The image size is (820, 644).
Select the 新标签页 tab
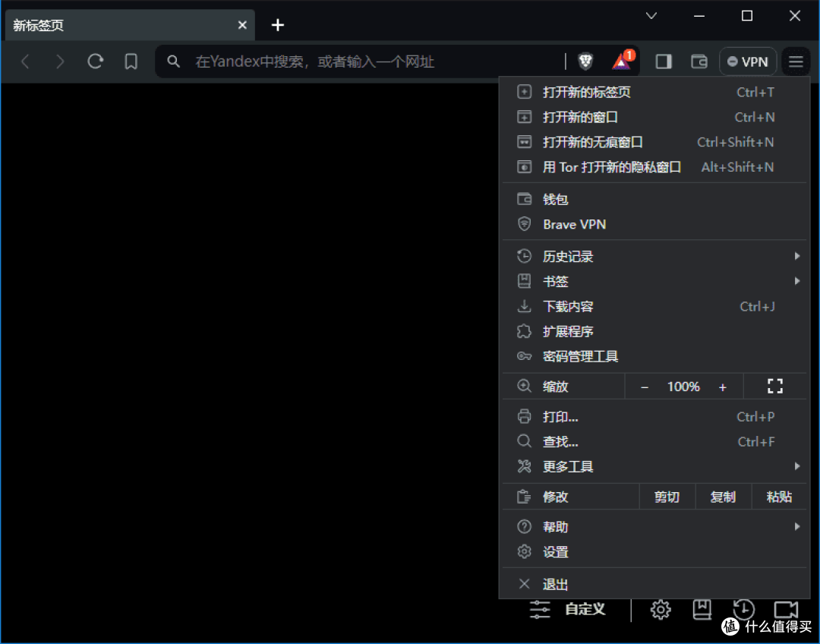[130, 25]
